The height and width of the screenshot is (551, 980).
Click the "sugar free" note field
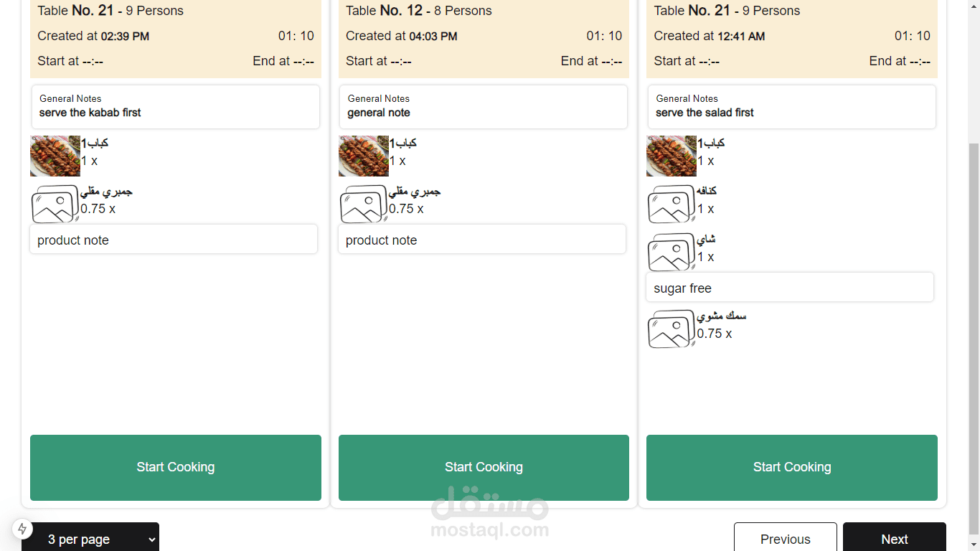point(790,288)
